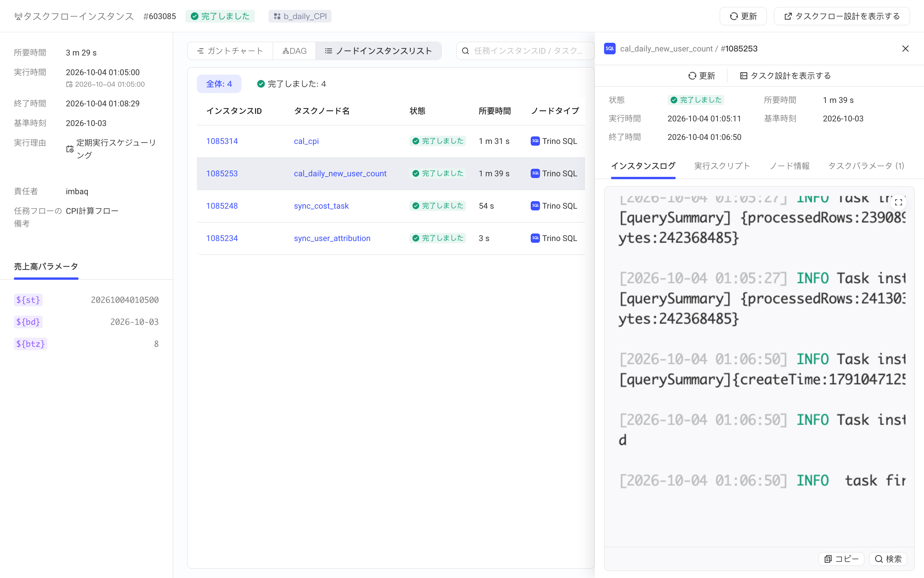Click status badge in cal_cpi row

point(437,141)
